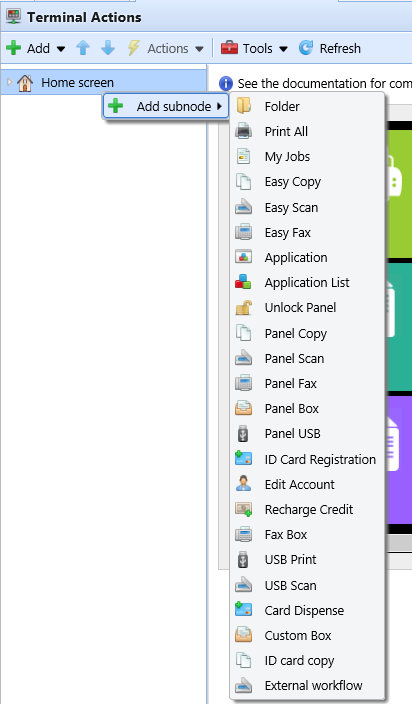Move node down with blue down arrow
Viewport: 412px width, 704px height.
pos(108,48)
